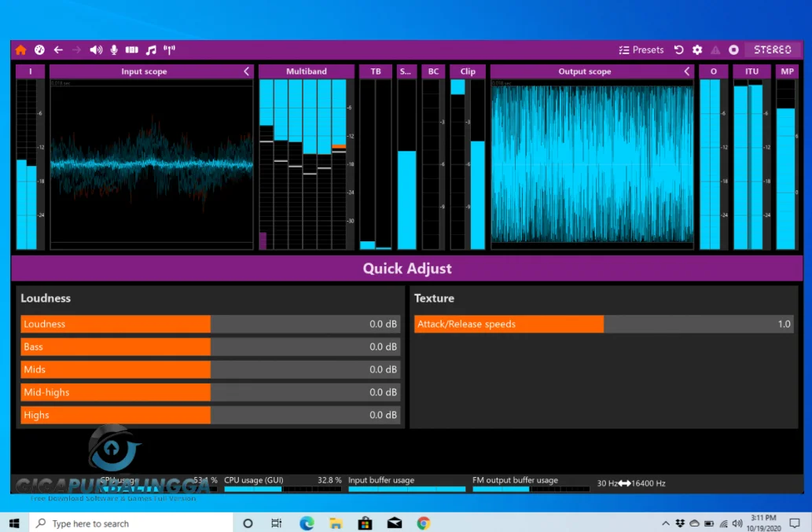The image size is (812, 532).
Task: Go to the home screen icon
Action: [x=20, y=50]
